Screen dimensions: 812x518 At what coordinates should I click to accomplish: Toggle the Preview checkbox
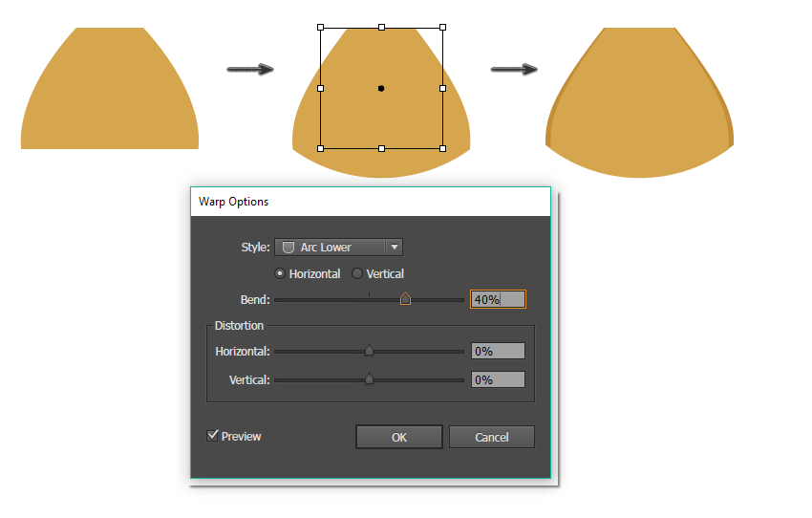[x=212, y=437]
